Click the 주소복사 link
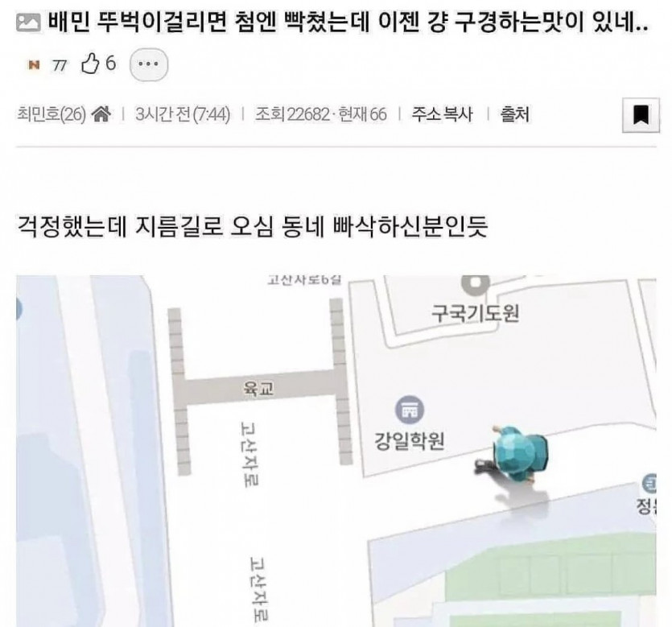The height and width of the screenshot is (627, 672). point(442,114)
